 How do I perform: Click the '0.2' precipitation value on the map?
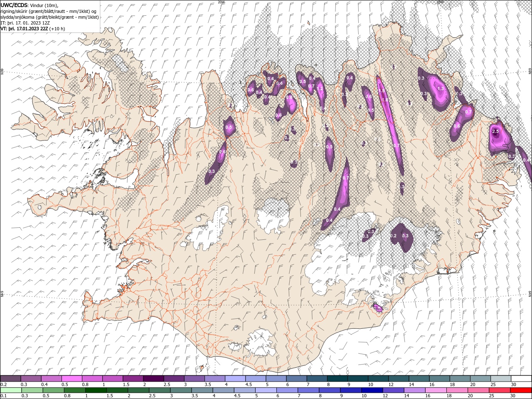click(394, 236)
